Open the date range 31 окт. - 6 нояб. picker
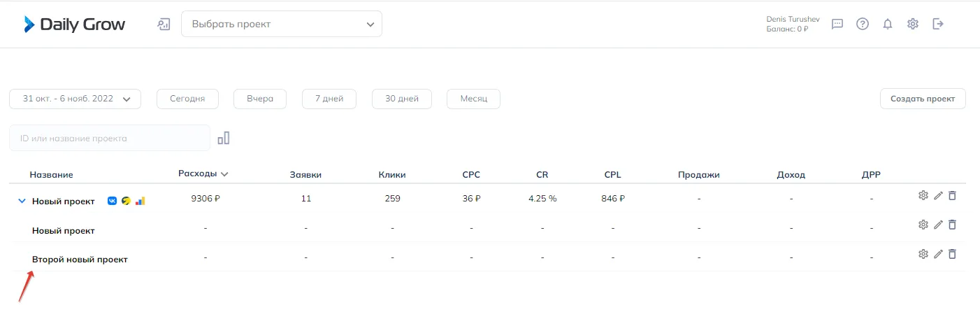Screen dimensions: 980x333 click(75, 99)
